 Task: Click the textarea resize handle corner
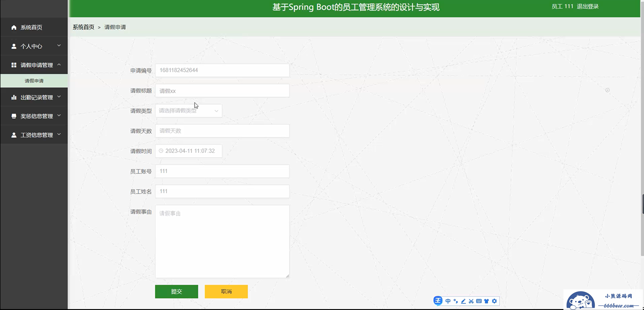287,276
